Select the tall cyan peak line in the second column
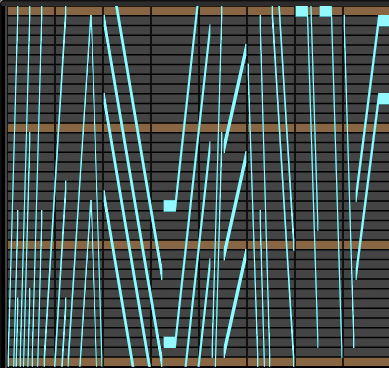The height and width of the screenshot is (368, 389). (x=91, y=191)
